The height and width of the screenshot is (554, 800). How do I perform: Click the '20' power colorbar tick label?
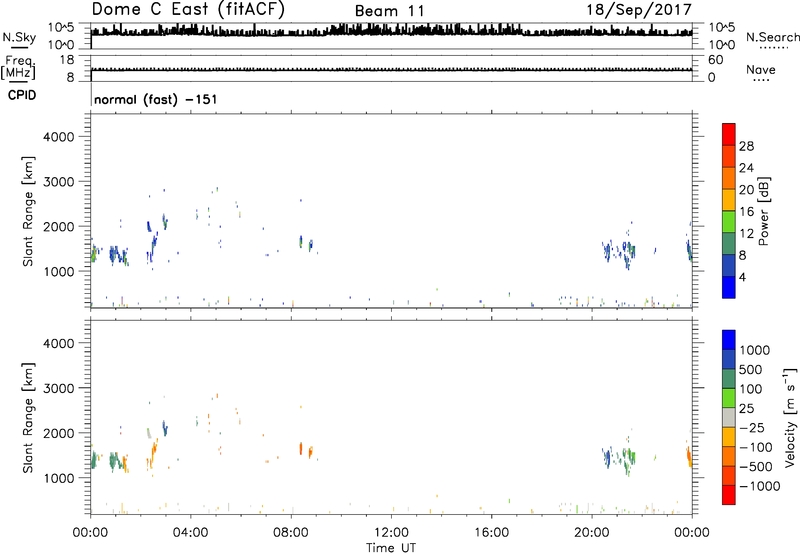click(746, 190)
